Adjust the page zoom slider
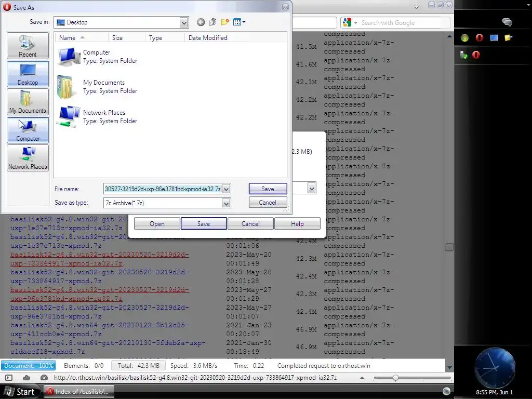 (395, 378)
